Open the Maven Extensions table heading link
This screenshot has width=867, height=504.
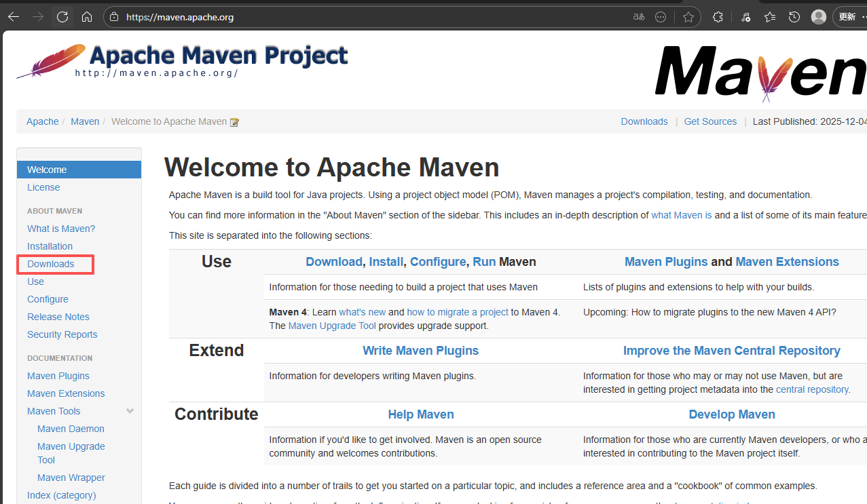tap(788, 262)
